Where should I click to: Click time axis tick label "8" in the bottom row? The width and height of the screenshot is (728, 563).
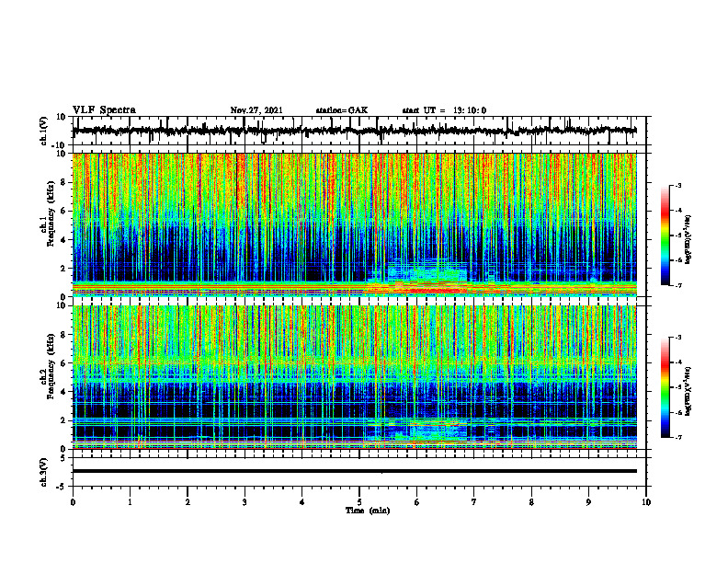tap(531, 502)
